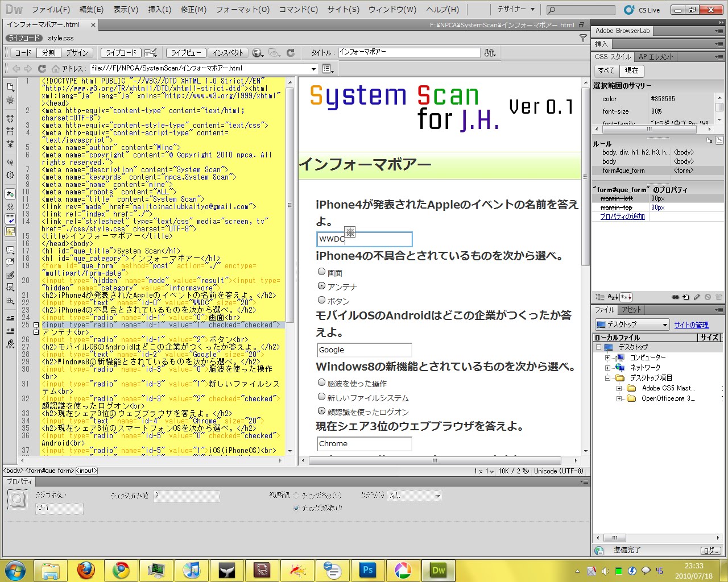Refresh the design view using the toolbar refresh icon
Image resolution: width=728 pixels, height=582 pixels.
pos(291,52)
